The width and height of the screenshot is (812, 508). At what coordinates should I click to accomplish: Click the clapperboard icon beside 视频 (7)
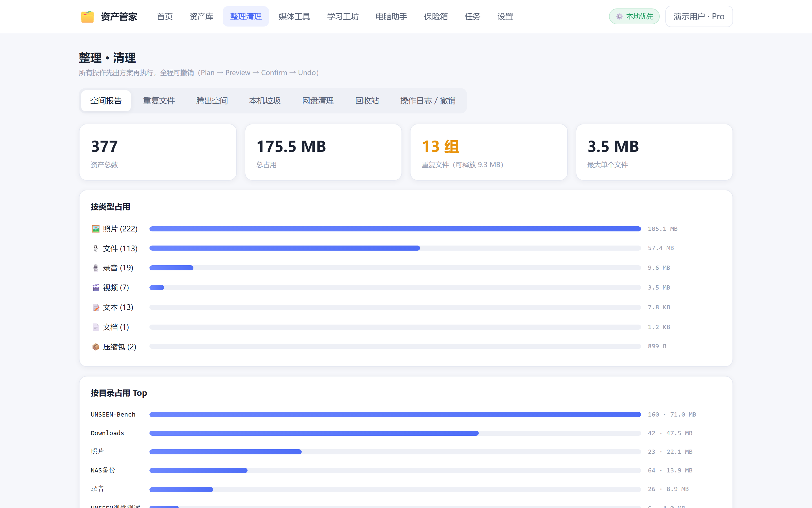[x=96, y=288]
